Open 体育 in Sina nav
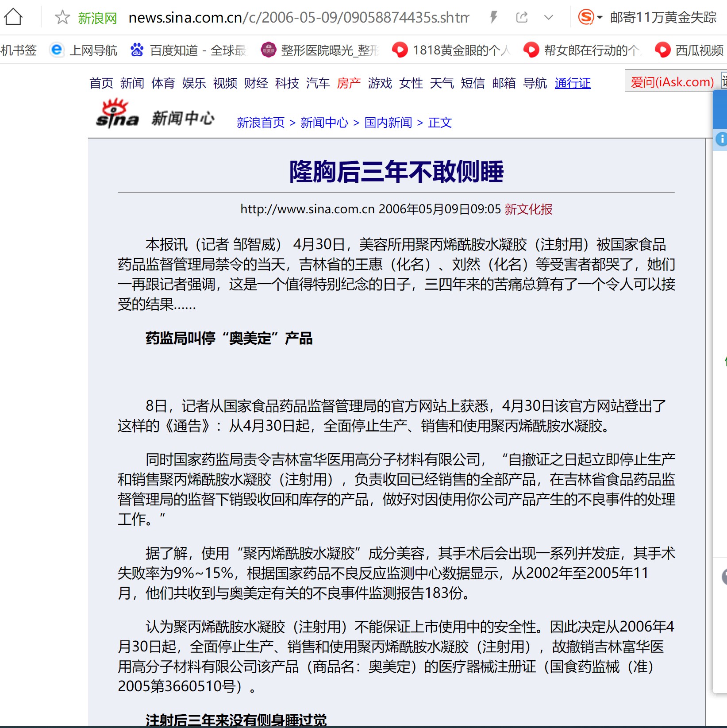Screen dimensions: 727x728 coord(163,83)
